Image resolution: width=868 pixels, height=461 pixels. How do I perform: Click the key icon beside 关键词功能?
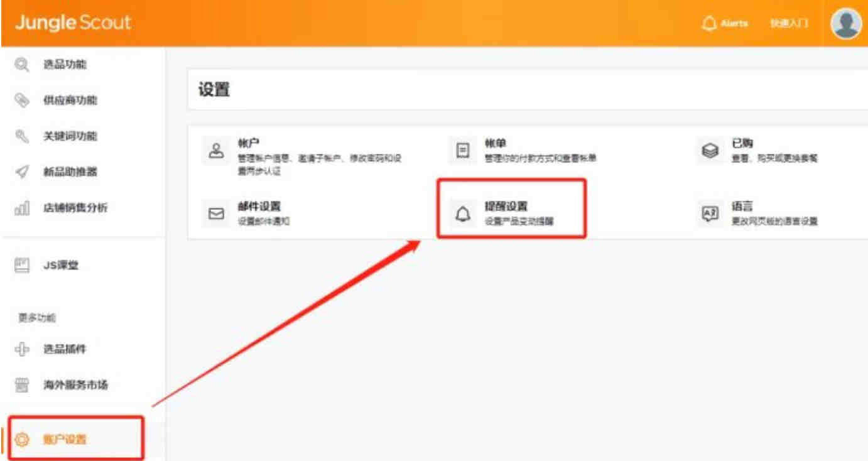pos(22,136)
